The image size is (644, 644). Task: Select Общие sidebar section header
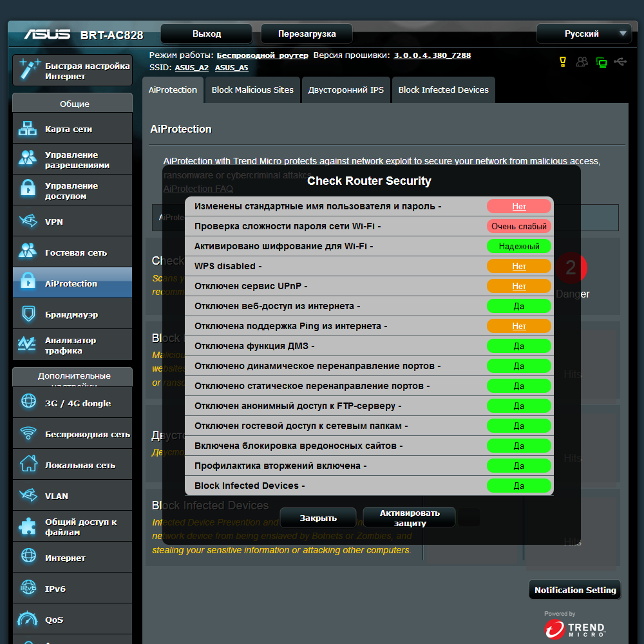click(73, 103)
